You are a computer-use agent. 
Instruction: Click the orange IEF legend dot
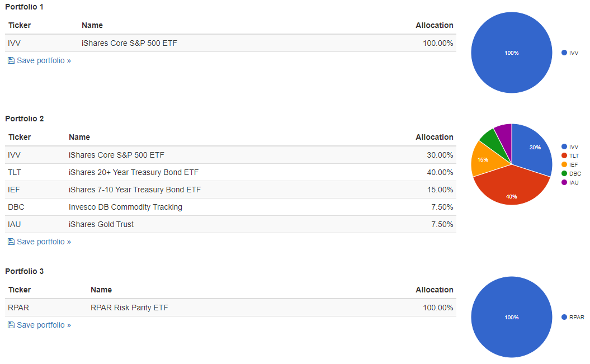(564, 165)
